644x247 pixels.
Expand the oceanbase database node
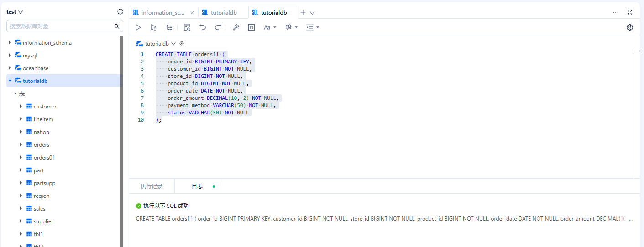10,68
